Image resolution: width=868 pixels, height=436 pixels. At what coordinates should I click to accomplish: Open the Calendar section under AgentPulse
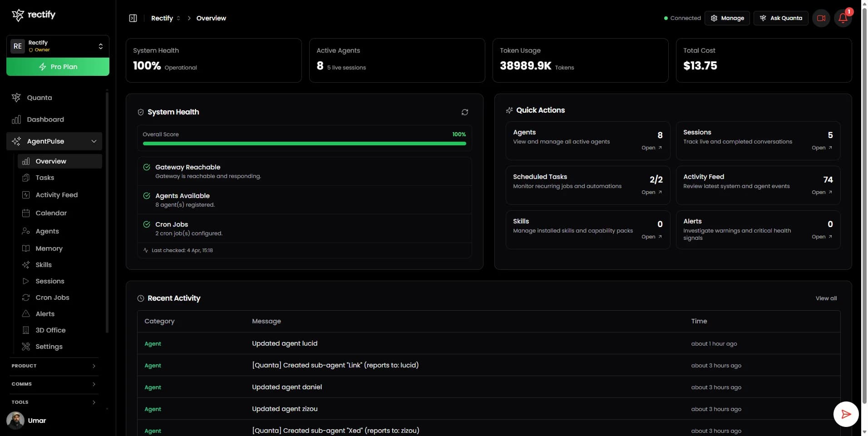point(50,213)
